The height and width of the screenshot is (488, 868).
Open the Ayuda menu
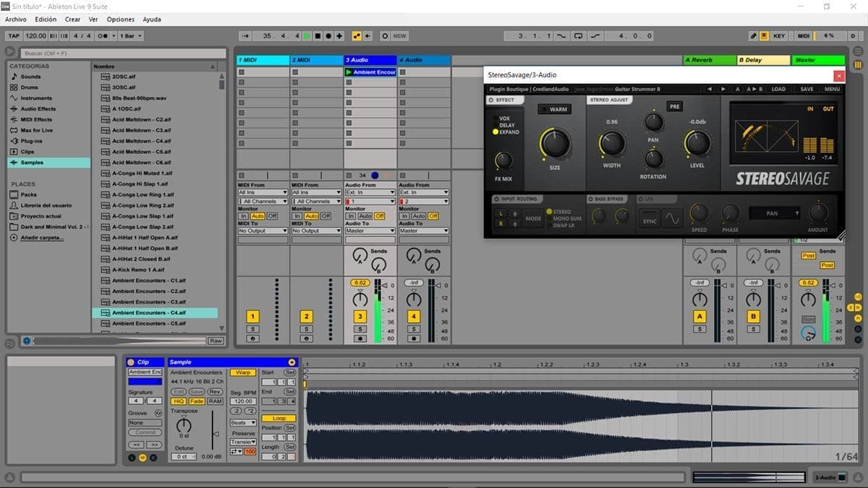(x=152, y=20)
